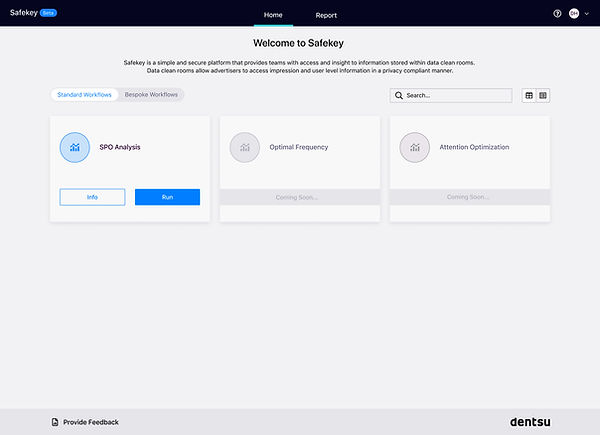The width and height of the screenshot is (600, 435).
Task: Click the Optimal Frequency chart icon
Action: [x=245, y=147]
